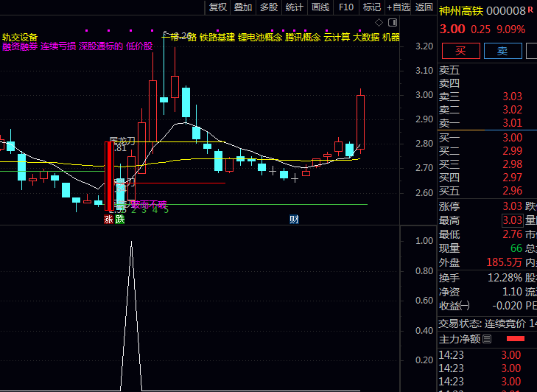Open the 主力净额 list menu icon
Image resolution: width=537 pixels, height=392 pixels.
487,339
